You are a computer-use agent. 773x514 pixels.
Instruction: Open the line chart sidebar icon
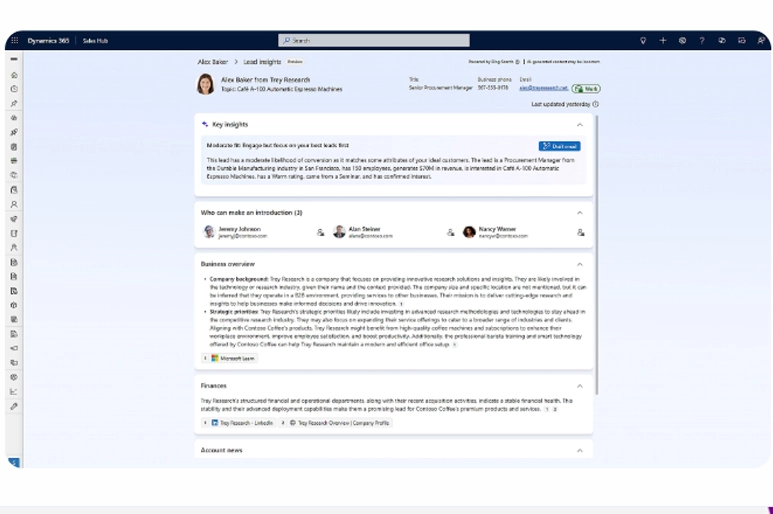click(x=14, y=392)
